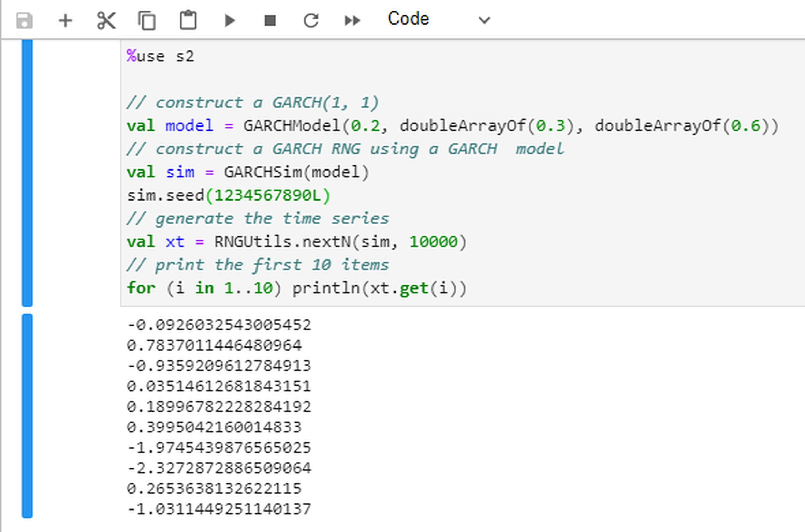Click the GARCHModel constructor line

453,126
